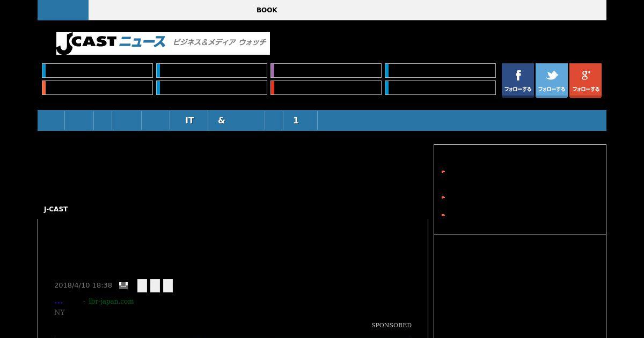The image size is (644, 338).
Task: Open the lbr-japan.com sponsored link
Action: (x=111, y=301)
